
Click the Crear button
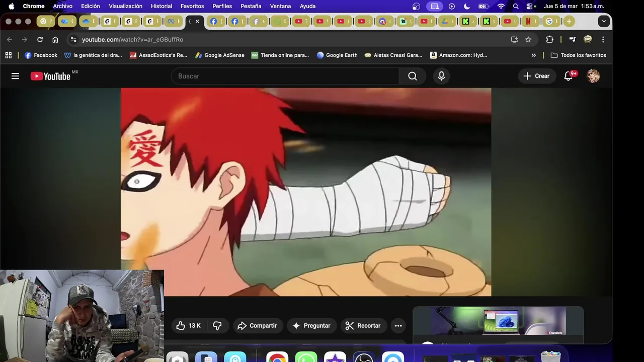(537, 76)
